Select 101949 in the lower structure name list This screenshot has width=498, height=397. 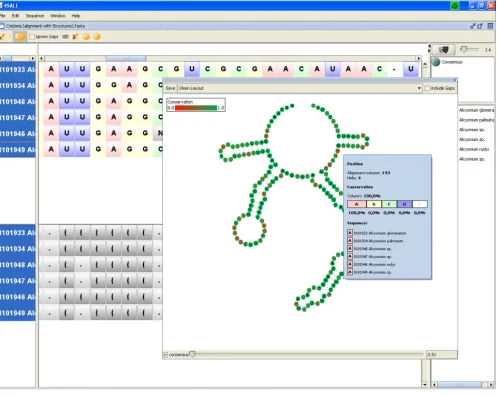(18, 313)
